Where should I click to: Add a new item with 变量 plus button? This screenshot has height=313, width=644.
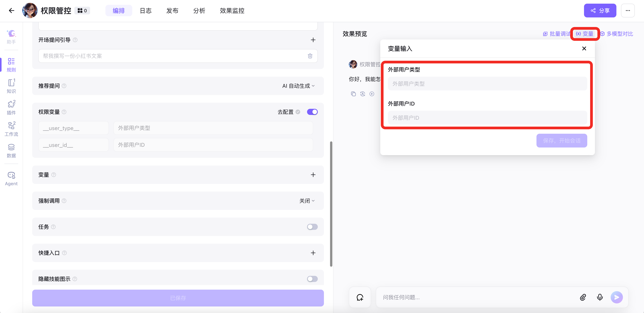313,175
